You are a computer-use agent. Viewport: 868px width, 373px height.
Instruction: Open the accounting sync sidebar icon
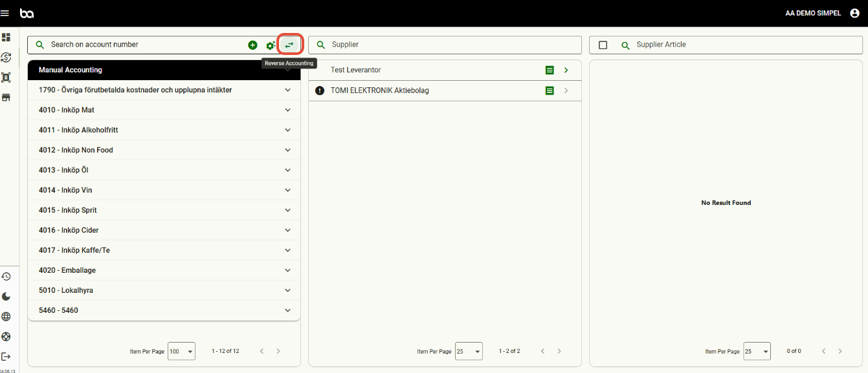6,58
